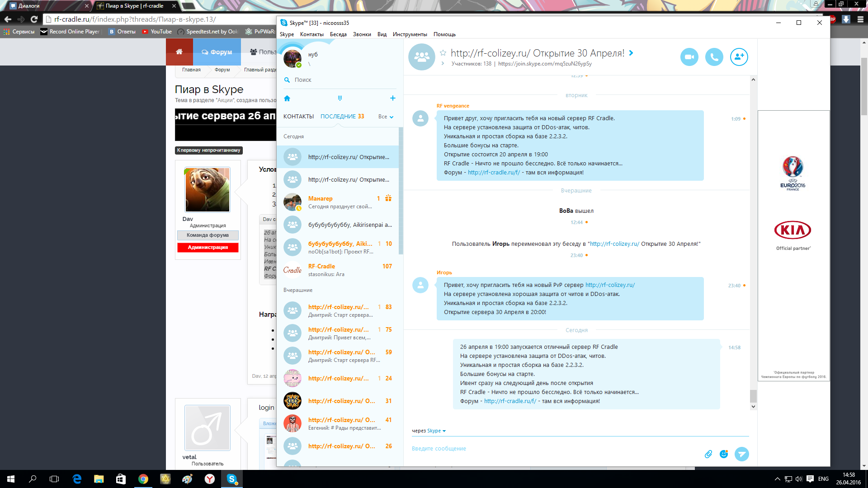The width and height of the screenshot is (868, 488).
Task: Open the emoticon picker
Action: pyautogui.click(x=724, y=454)
